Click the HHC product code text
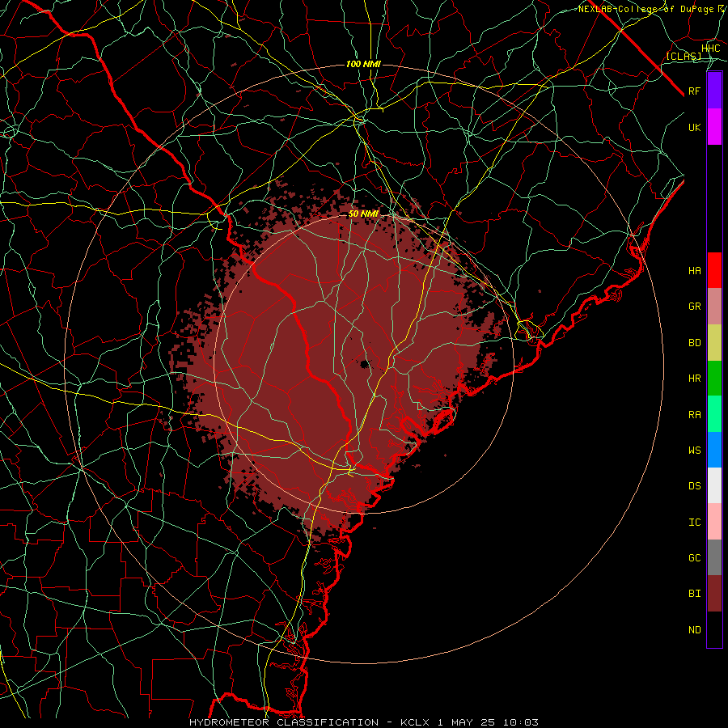Image resolution: width=728 pixels, height=728 pixels. tap(710, 49)
